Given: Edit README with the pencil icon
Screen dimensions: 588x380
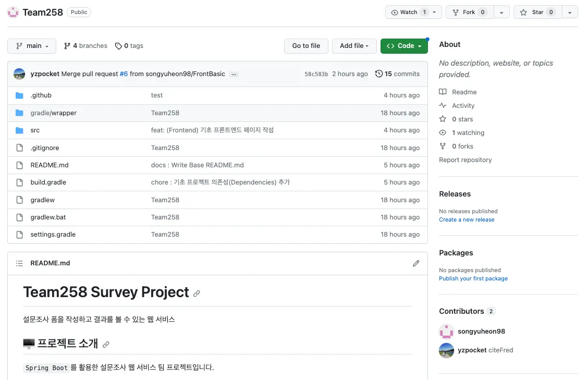Looking at the screenshot, I should point(416,263).
